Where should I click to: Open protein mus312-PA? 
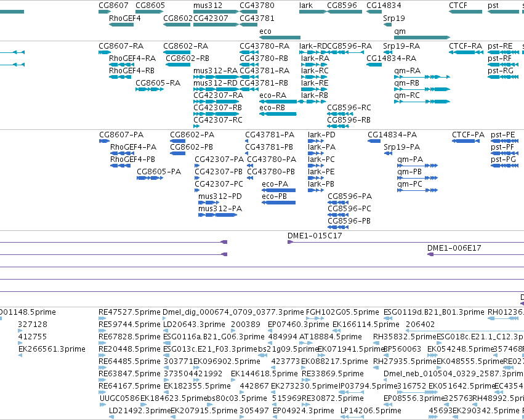[x=220, y=209]
